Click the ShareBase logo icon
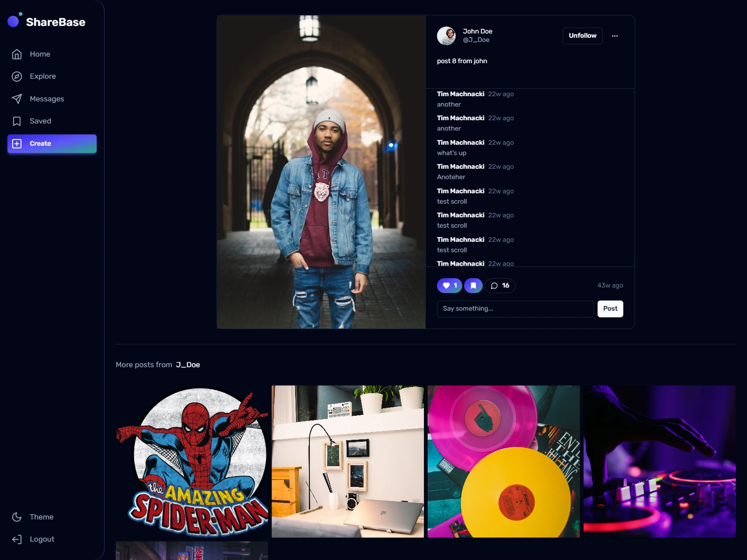 (x=15, y=20)
